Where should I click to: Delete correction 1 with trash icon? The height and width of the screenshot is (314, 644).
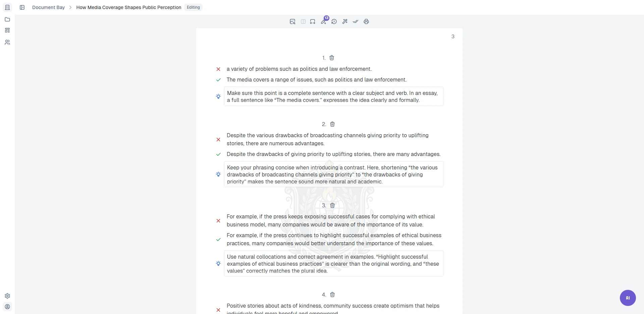coord(332,58)
